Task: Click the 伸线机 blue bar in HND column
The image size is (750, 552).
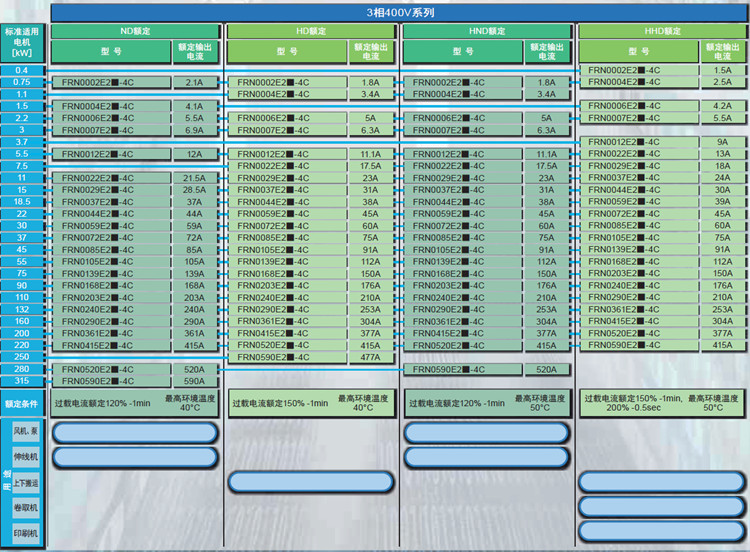Action: click(x=487, y=457)
